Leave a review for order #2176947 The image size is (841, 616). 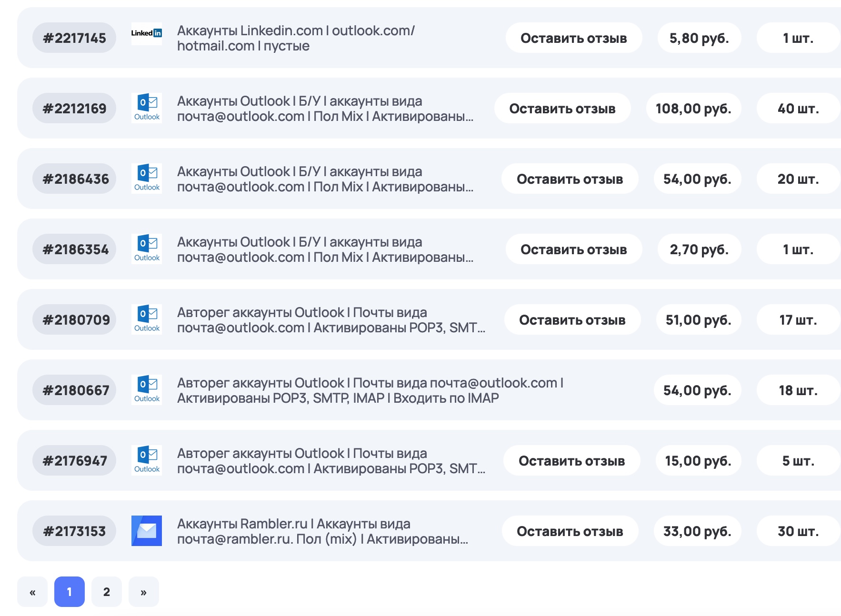coord(572,460)
